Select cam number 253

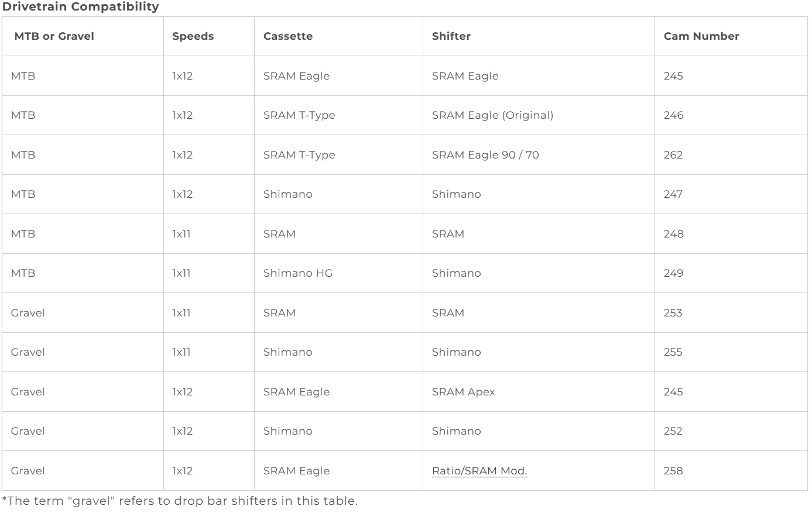point(673,313)
